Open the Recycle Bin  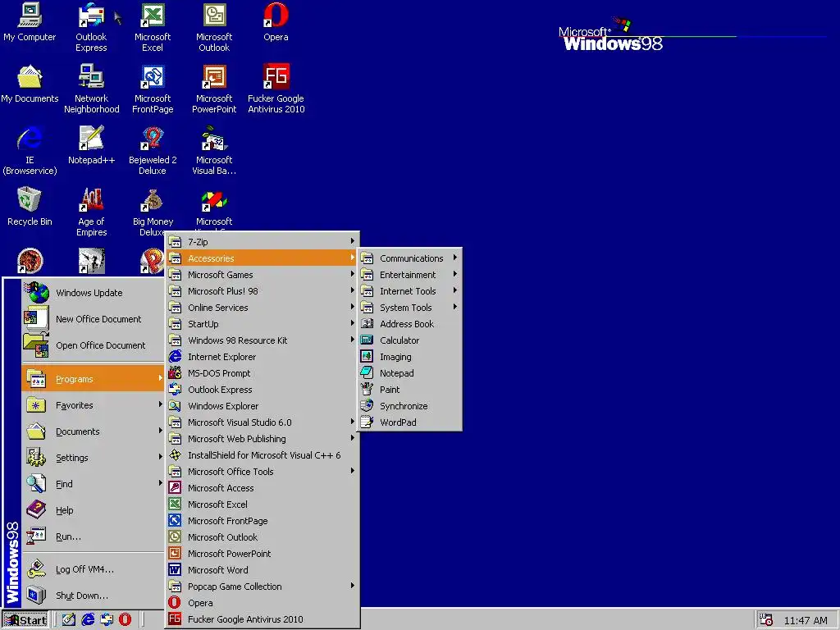[x=30, y=208]
